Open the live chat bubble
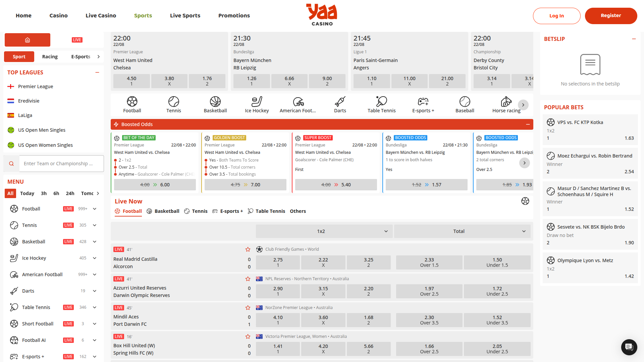 pyautogui.click(x=629, y=347)
